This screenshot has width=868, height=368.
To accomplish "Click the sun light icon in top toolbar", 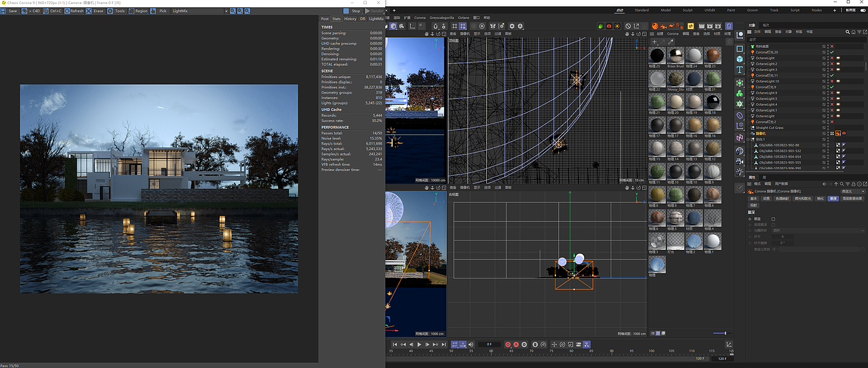I will 617,26.
